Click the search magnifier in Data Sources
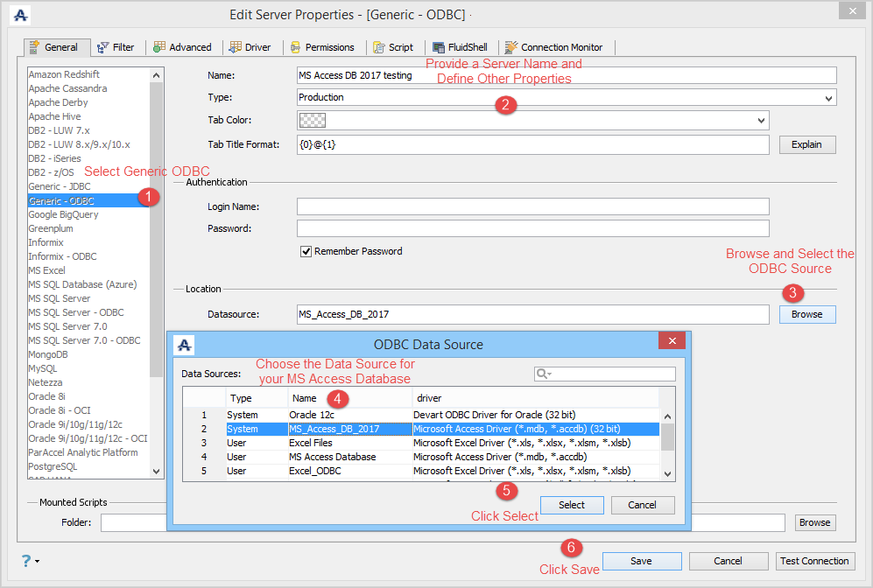This screenshot has height=588, width=873. 543,374
